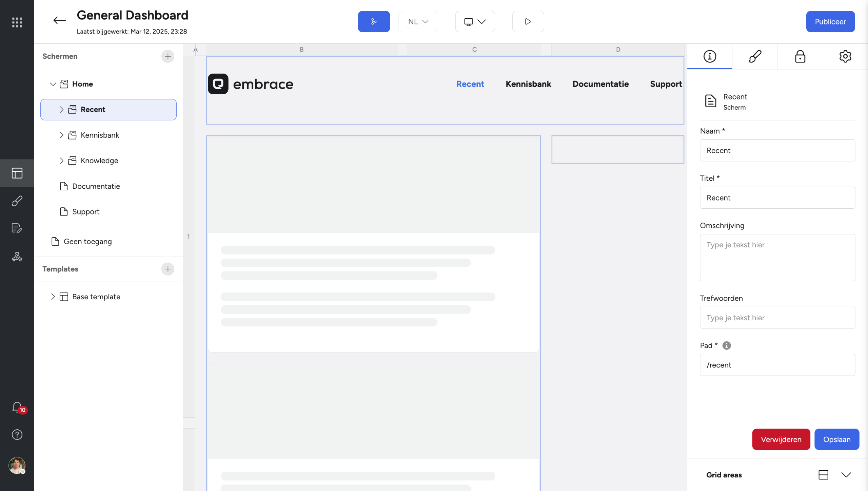868x491 pixels.
Task: Select the Home tree item label
Action: [82, 84]
